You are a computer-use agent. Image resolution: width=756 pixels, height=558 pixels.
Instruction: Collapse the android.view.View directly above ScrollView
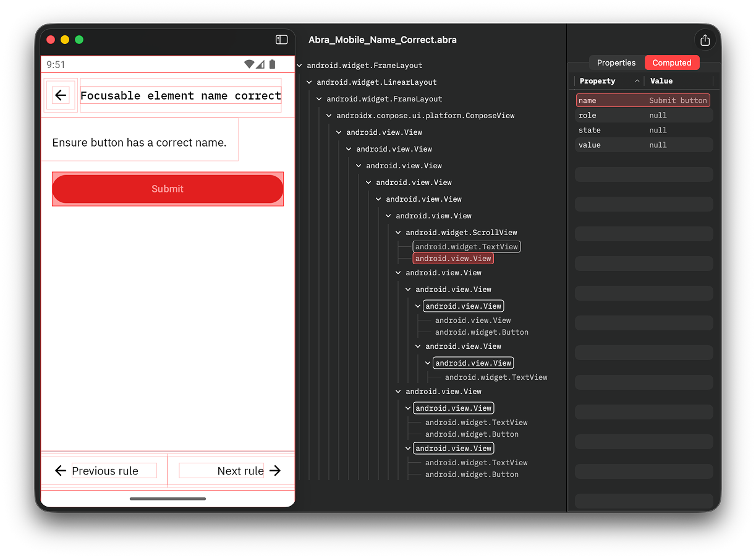(x=388, y=215)
